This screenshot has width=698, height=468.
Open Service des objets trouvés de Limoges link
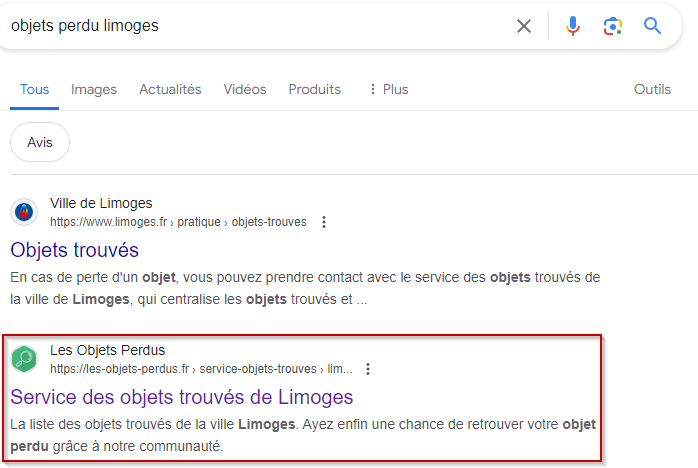[x=182, y=396]
